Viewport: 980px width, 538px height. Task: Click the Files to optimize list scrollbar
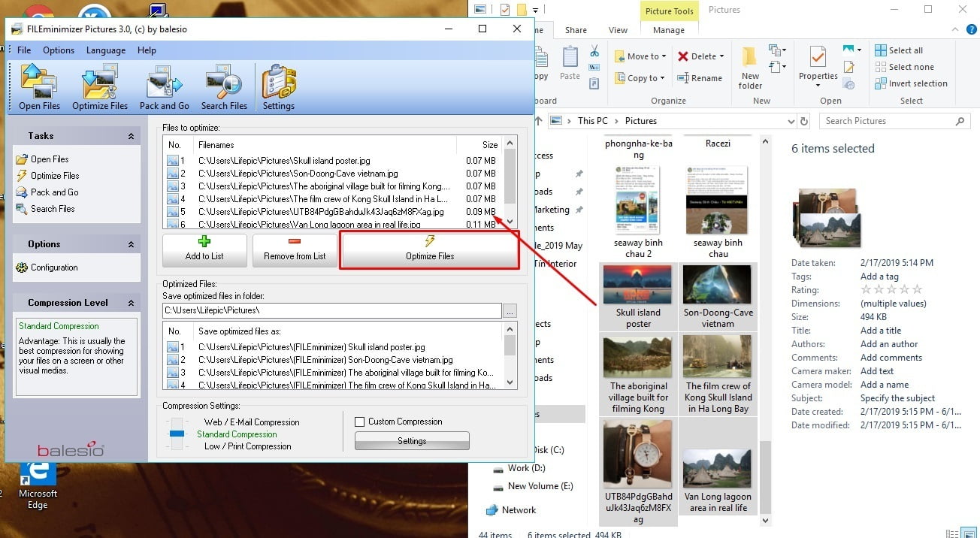click(x=510, y=181)
